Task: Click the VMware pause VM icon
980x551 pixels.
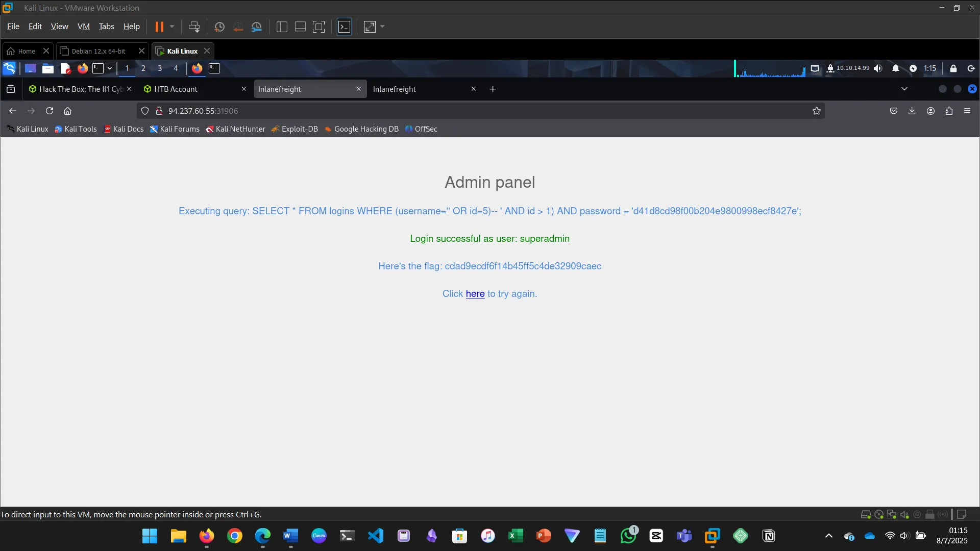Action: 159,27
